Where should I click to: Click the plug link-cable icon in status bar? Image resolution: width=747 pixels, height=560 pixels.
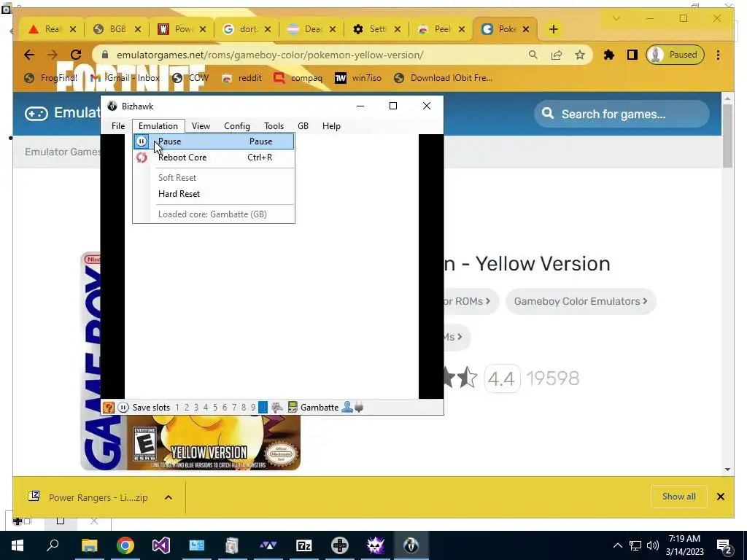(x=359, y=408)
